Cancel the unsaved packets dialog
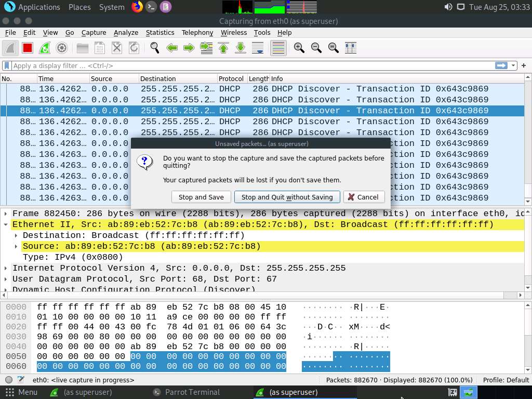Image resolution: width=532 pixels, height=399 pixels. 364,197
